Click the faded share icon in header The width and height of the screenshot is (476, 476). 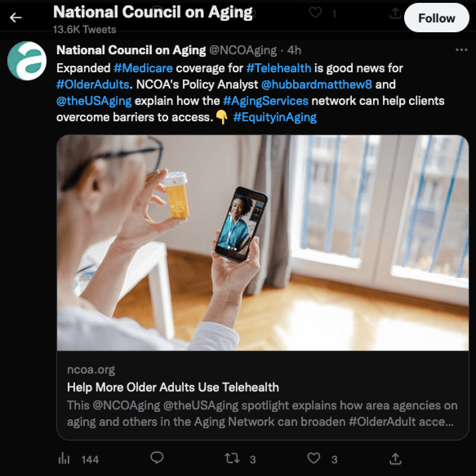(395, 13)
